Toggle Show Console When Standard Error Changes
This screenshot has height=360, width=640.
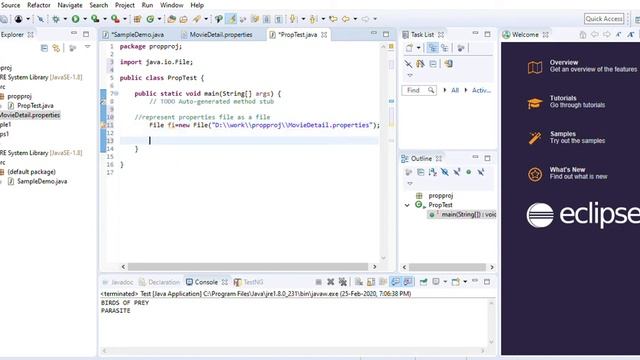click(408, 282)
